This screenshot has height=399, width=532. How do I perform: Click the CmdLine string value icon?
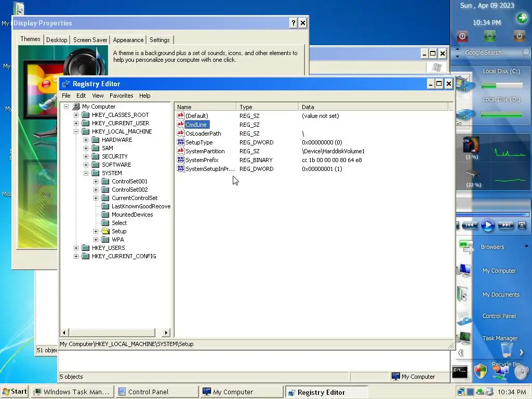click(x=180, y=124)
